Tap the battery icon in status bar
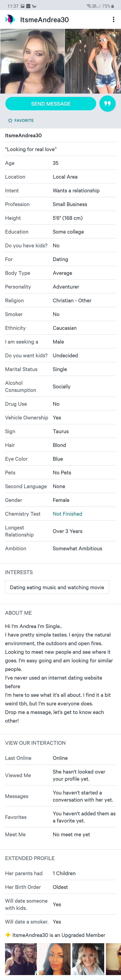This screenshot has width=121, height=980. (113, 6)
